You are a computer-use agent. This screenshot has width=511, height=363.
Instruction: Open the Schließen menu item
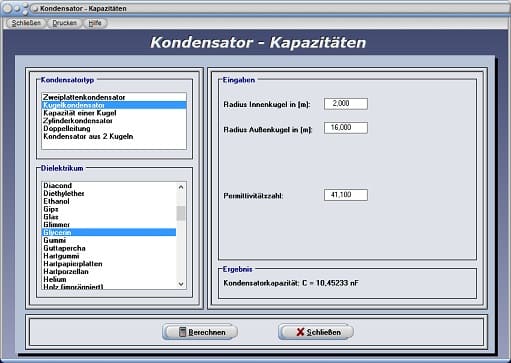tap(26, 23)
